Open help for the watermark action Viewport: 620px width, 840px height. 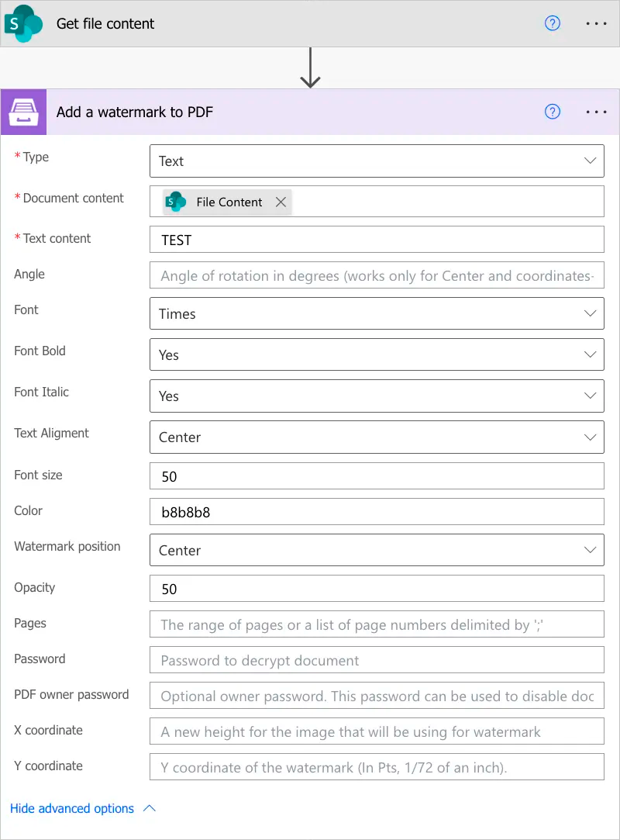[553, 112]
